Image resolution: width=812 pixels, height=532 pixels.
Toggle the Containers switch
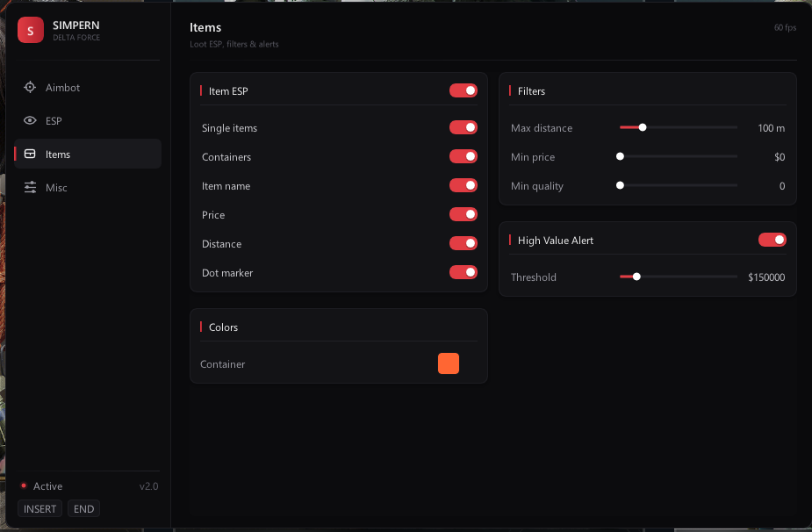click(463, 156)
